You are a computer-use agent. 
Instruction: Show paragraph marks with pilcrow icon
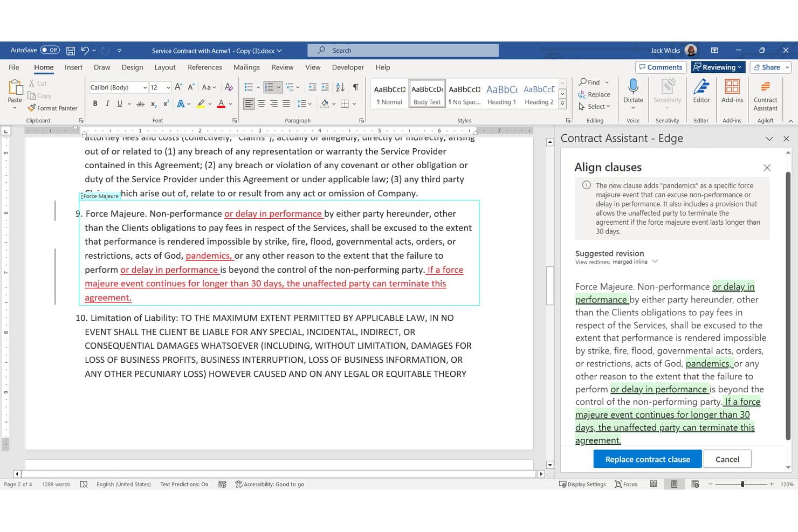pos(355,87)
